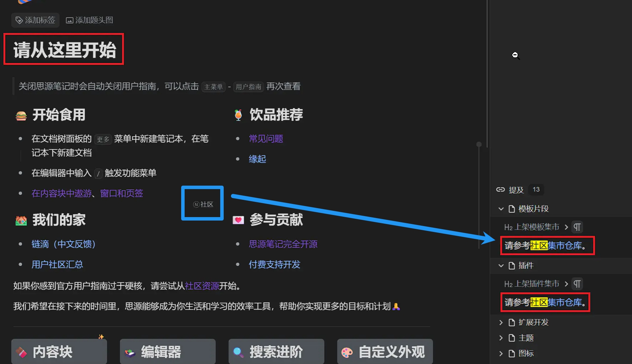Expand the 扩展开发 tree item

click(x=501, y=322)
